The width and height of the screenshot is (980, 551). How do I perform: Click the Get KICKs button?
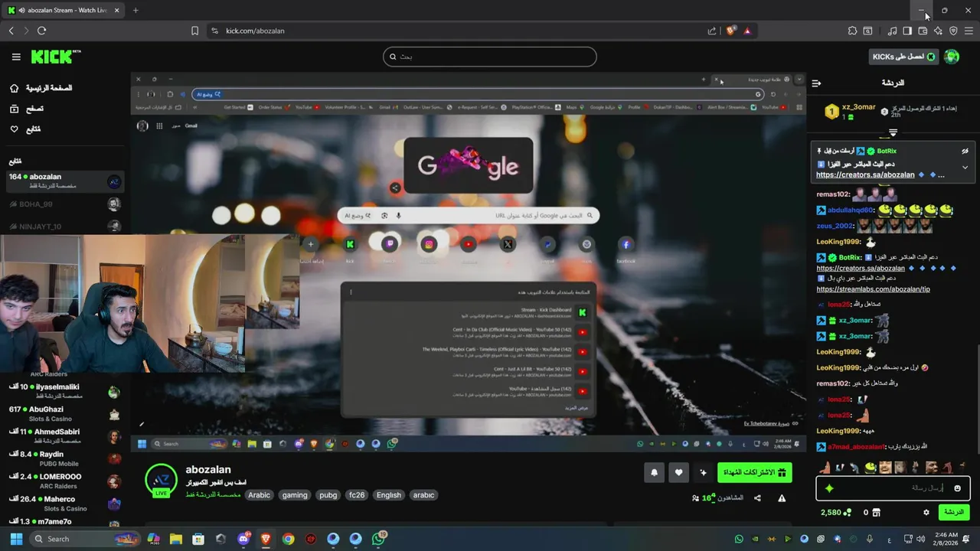(x=904, y=57)
